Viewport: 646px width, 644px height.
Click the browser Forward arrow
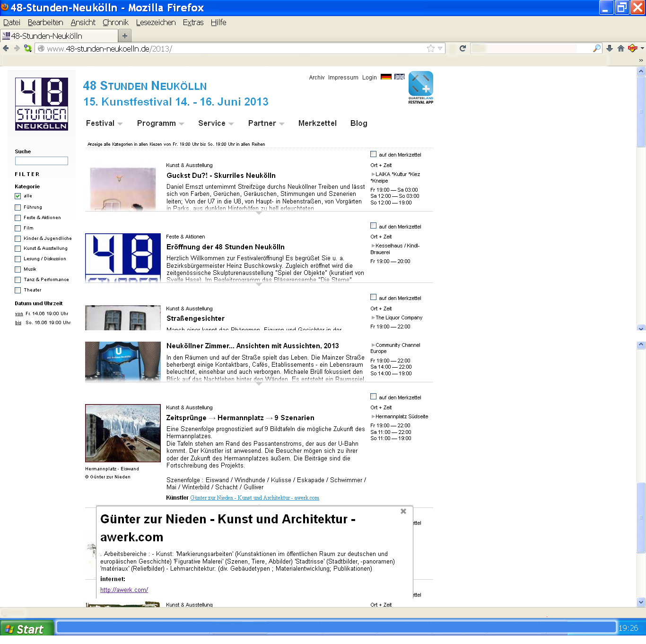[x=17, y=48]
